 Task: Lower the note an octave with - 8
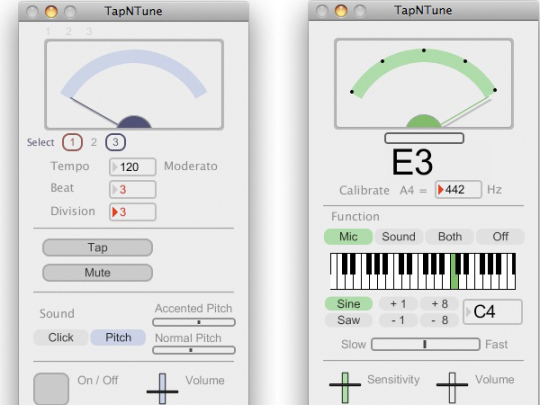pos(440,320)
